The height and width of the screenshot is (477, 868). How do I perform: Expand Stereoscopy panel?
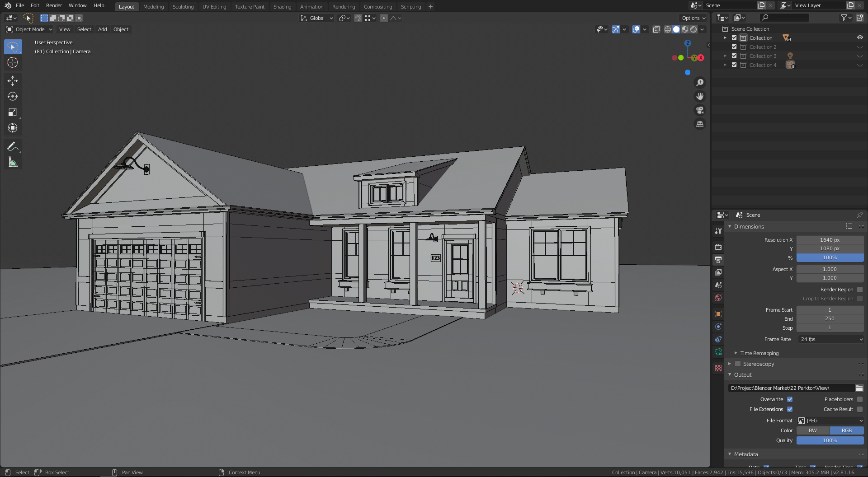pos(730,364)
